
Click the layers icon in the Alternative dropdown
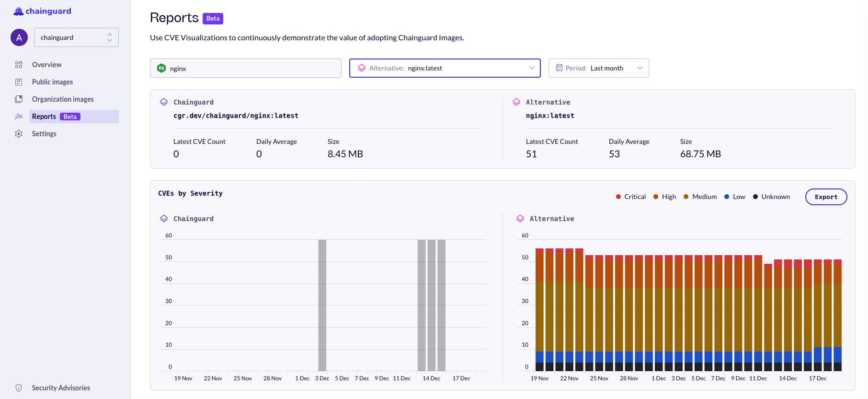362,68
